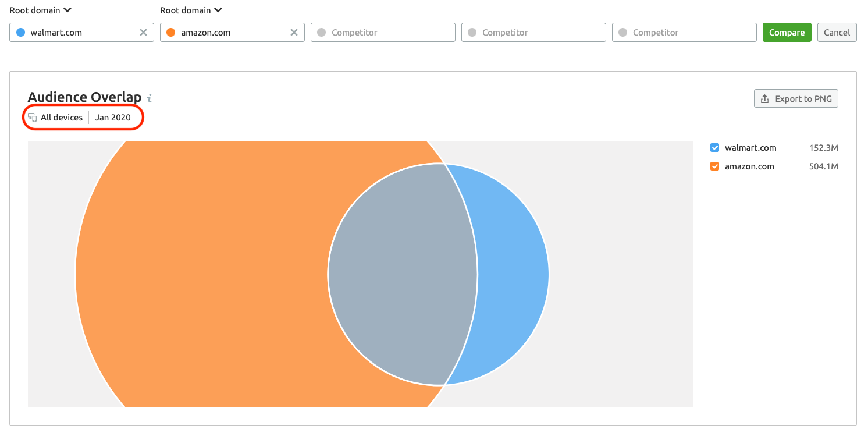Focus the first empty Competitor field
The height and width of the screenshot is (436, 868).
click(x=383, y=33)
